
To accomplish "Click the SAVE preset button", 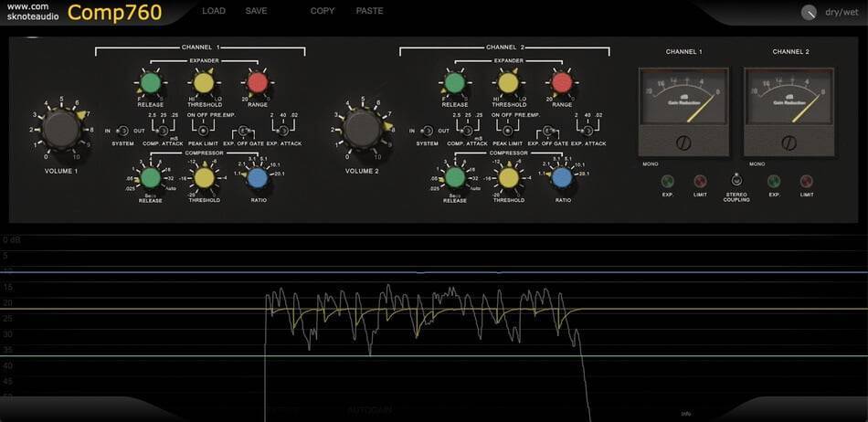I will [256, 11].
